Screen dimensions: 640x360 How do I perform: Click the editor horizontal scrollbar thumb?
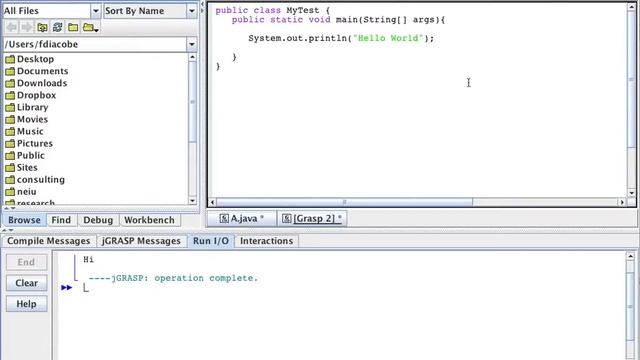pos(344,202)
